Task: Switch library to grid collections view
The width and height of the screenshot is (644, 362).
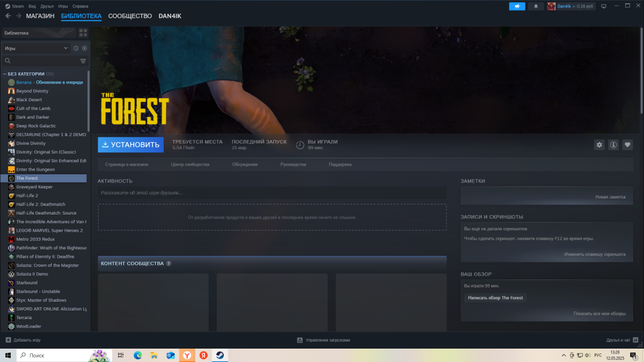Action: point(83,33)
